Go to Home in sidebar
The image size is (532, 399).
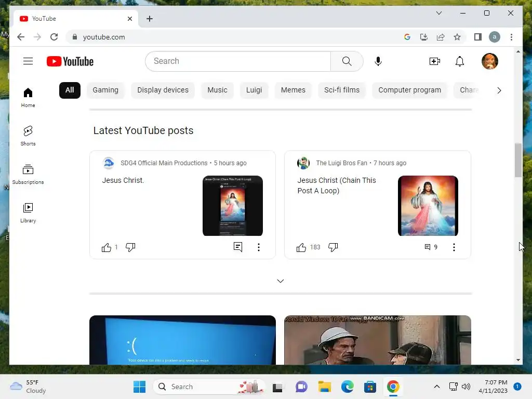click(28, 97)
